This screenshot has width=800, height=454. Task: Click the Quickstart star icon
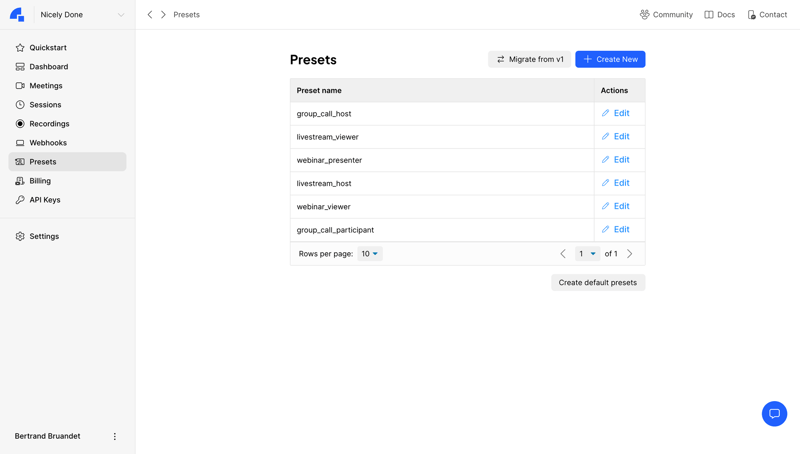pos(20,48)
